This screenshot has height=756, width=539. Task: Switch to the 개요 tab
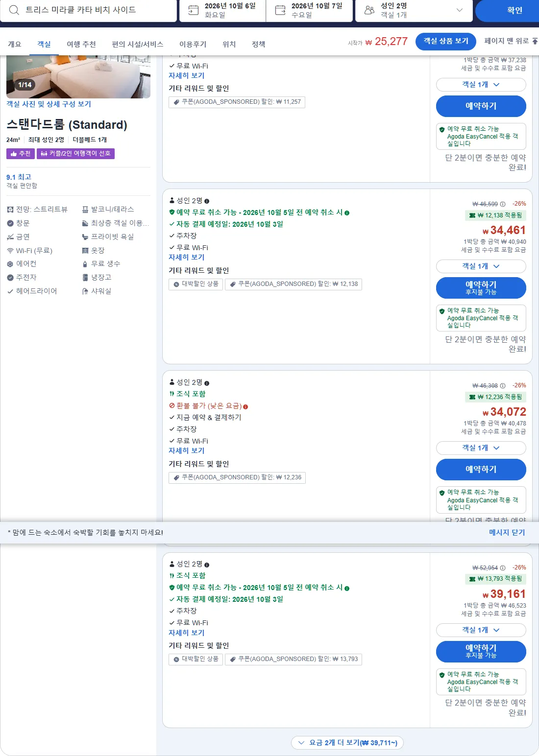click(x=15, y=44)
